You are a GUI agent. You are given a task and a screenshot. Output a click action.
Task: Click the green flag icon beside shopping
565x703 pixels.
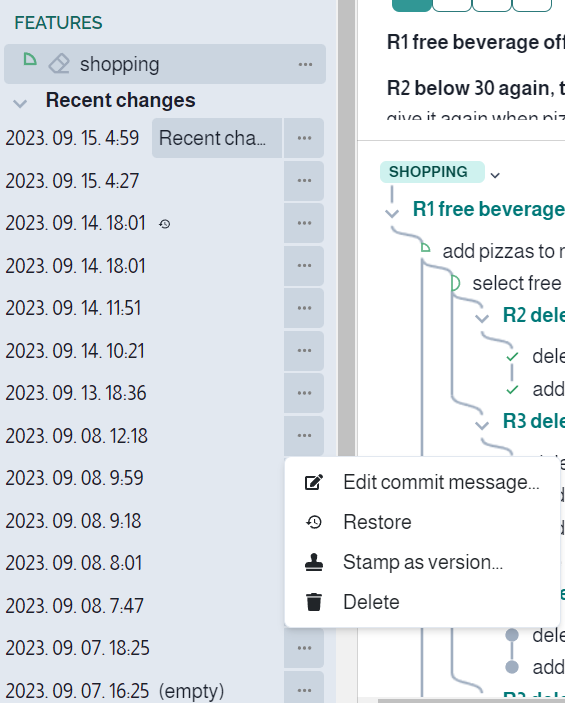(30, 59)
